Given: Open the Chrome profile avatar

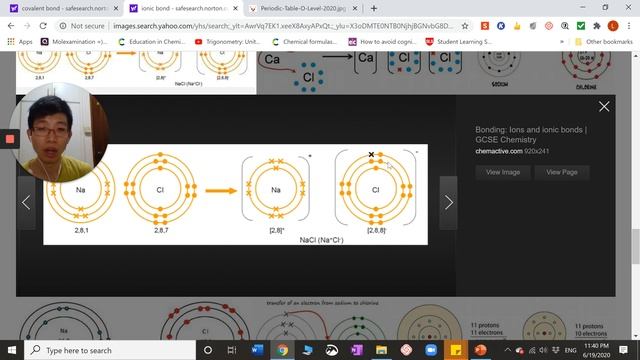Looking at the screenshot, I should (x=613, y=26).
